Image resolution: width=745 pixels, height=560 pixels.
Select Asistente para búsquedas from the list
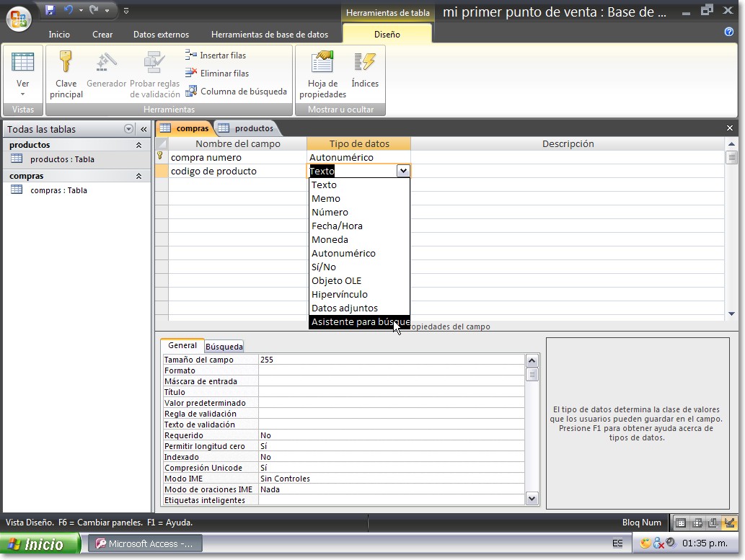click(358, 321)
